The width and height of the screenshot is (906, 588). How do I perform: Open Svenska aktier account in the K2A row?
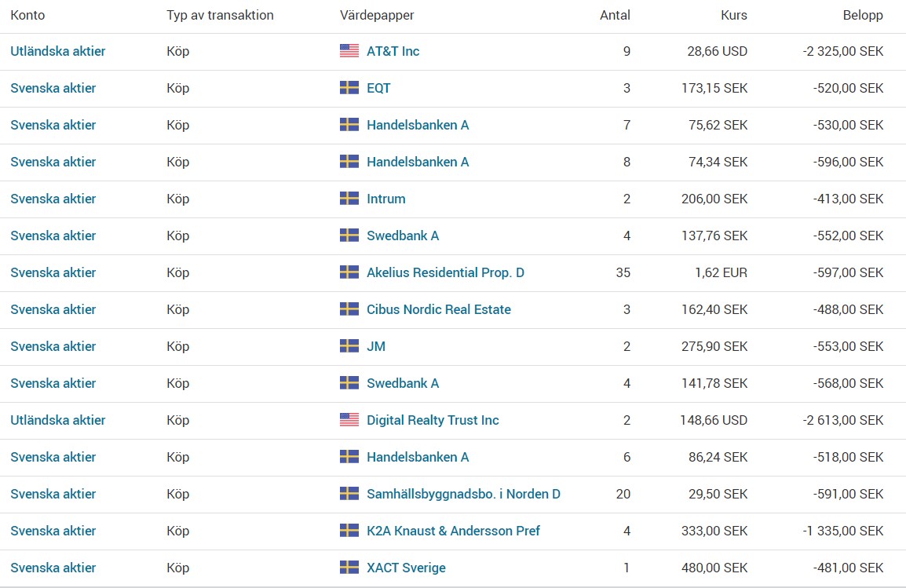(53, 531)
